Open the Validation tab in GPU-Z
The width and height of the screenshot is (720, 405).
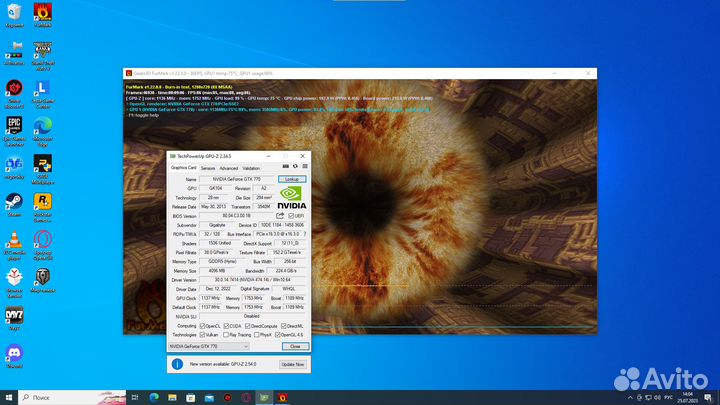(x=251, y=168)
